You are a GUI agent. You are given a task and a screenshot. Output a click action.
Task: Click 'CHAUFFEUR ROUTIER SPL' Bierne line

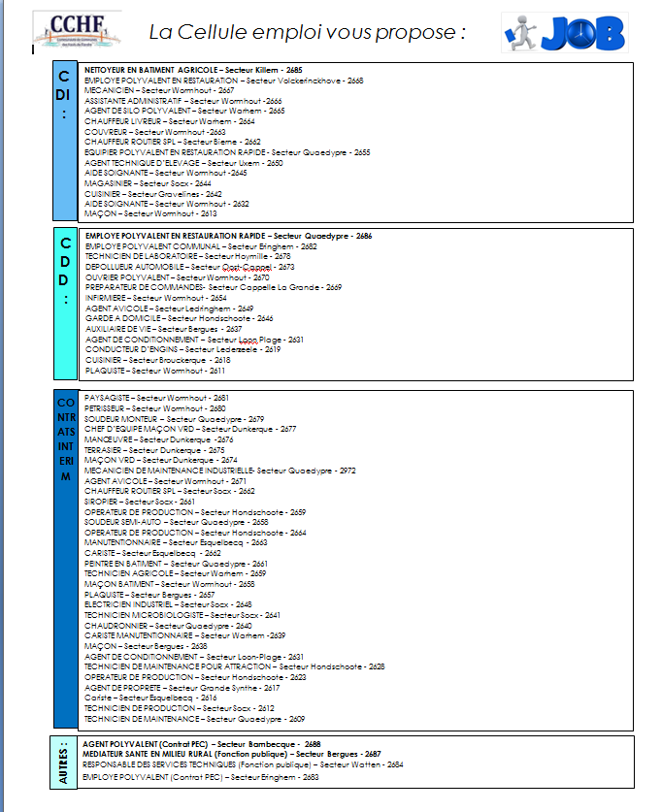pyautogui.click(x=173, y=142)
